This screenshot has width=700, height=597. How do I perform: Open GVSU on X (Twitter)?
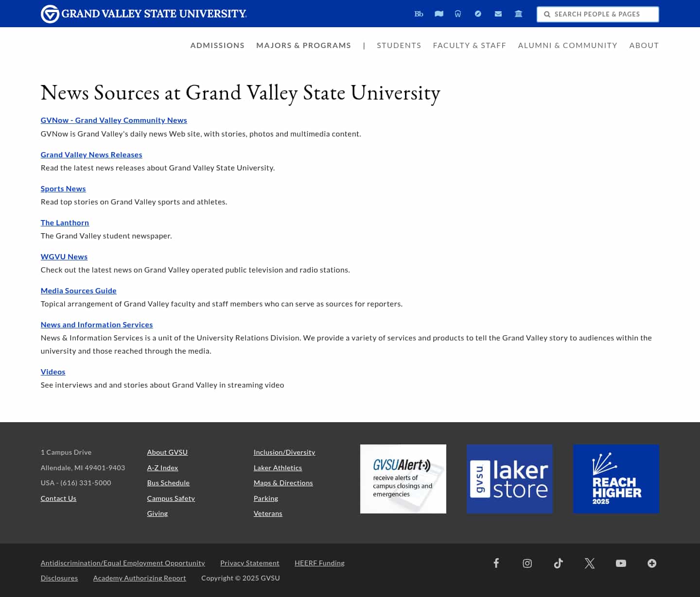[x=589, y=563]
